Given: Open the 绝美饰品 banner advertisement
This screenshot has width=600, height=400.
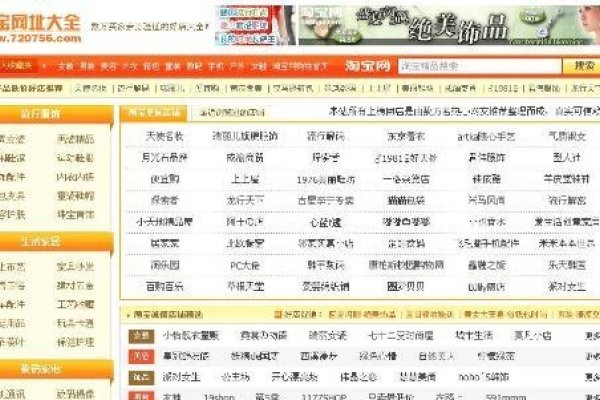Looking at the screenshot, I should click(449, 25).
